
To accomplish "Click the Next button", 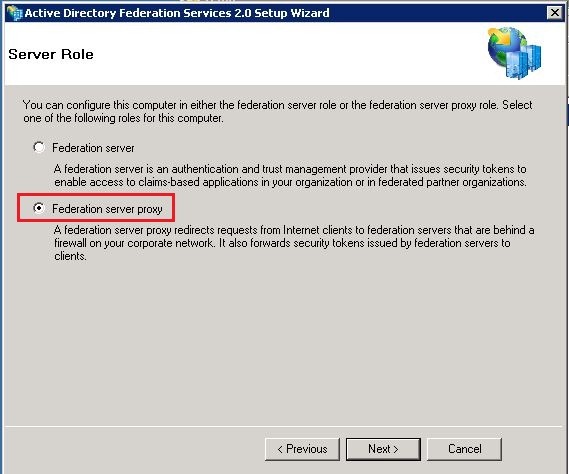I will tap(383, 449).
